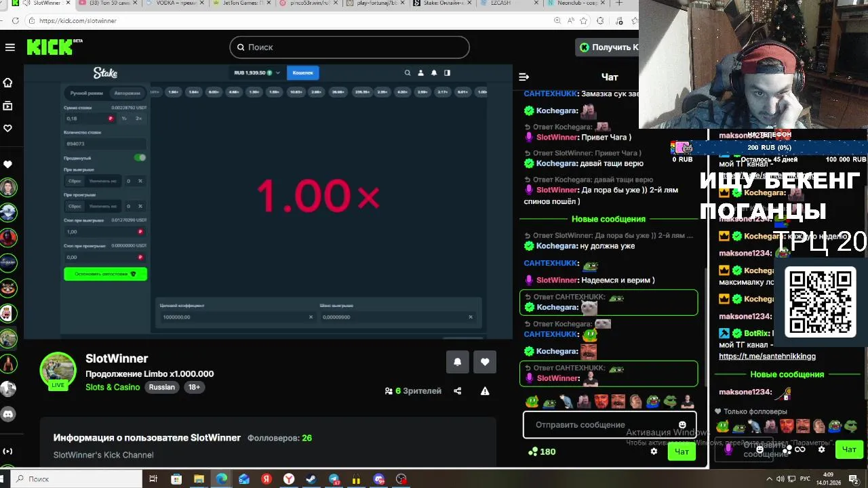Click the heart follow button for SlotWinner

(x=485, y=362)
